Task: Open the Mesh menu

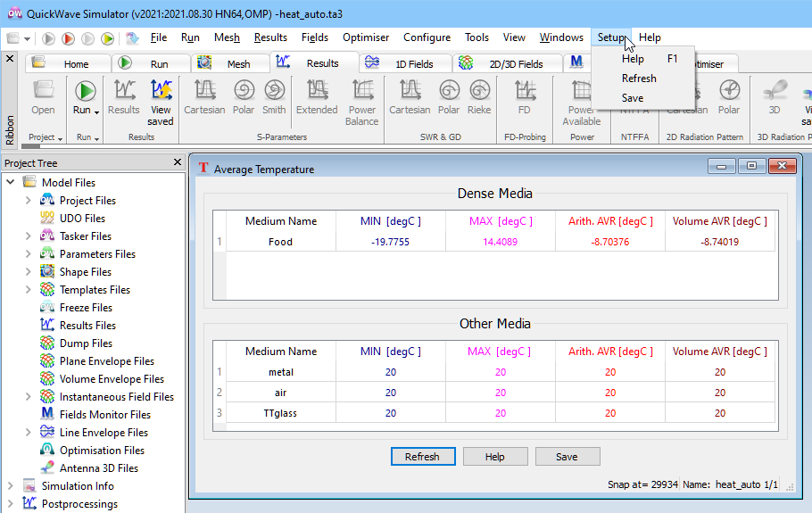Action: (x=227, y=37)
